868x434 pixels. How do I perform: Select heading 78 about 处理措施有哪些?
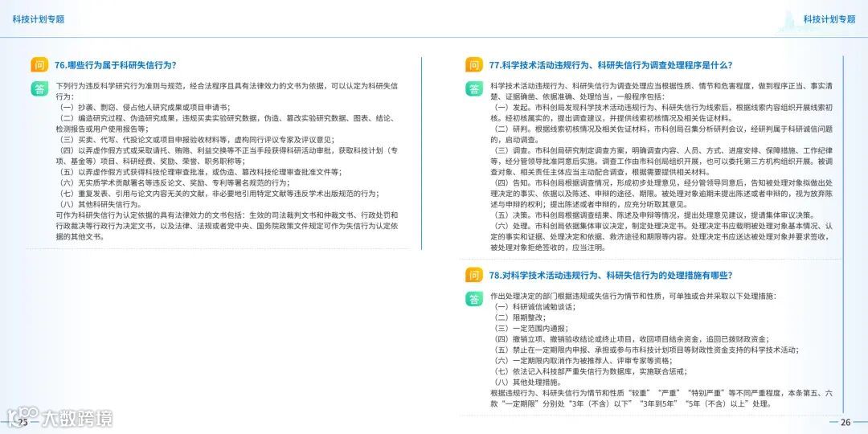611,276
